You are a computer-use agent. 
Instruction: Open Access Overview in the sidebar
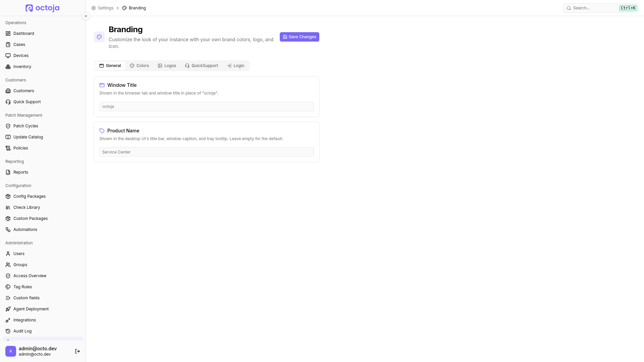tap(43, 276)
